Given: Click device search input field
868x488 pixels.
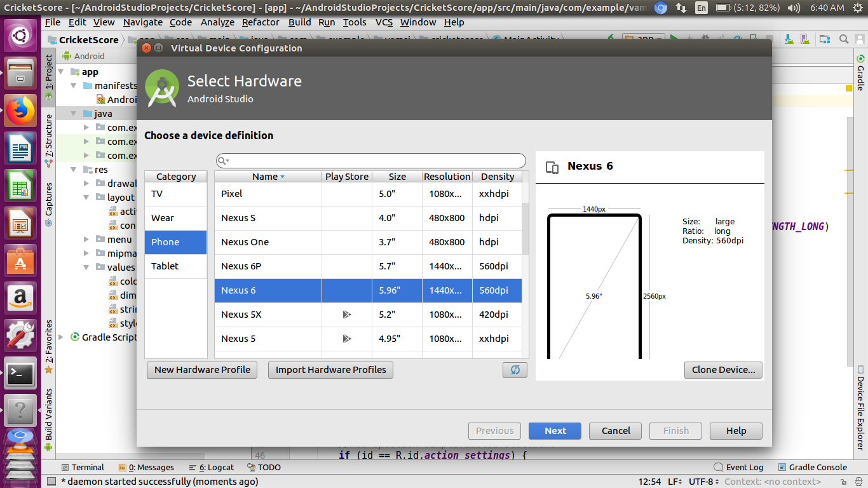Looking at the screenshot, I should coord(371,161).
